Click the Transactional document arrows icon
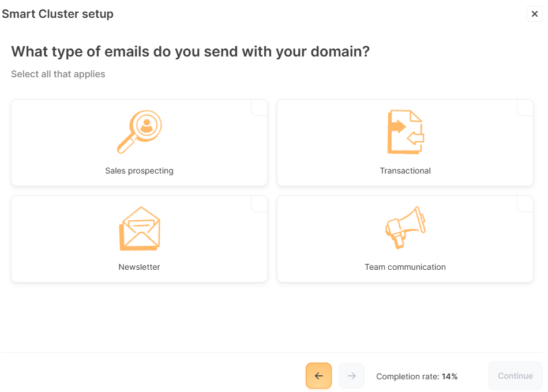Image resolution: width=548 pixels, height=392 pixels. click(x=405, y=132)
